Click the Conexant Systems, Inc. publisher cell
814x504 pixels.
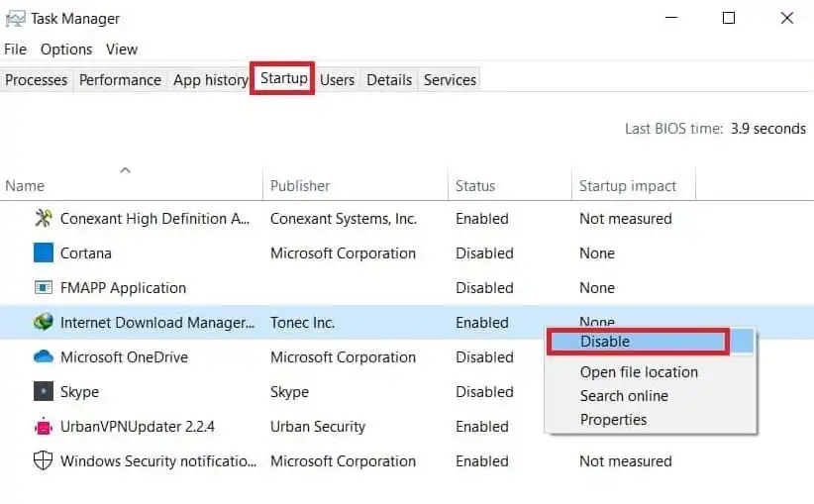344,219
